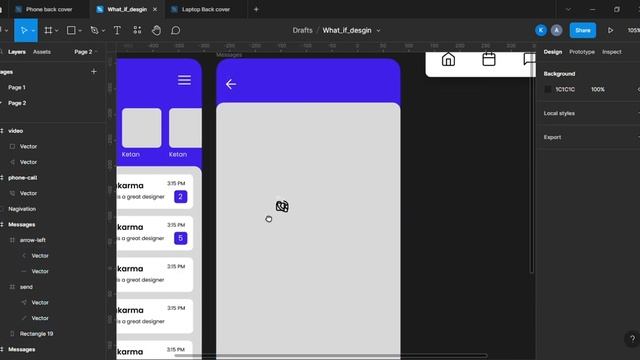This screenshot has height=360, width=640.
Task: Click the frame icon beside arrow-left layer
Action: click(x=12, y=240)
